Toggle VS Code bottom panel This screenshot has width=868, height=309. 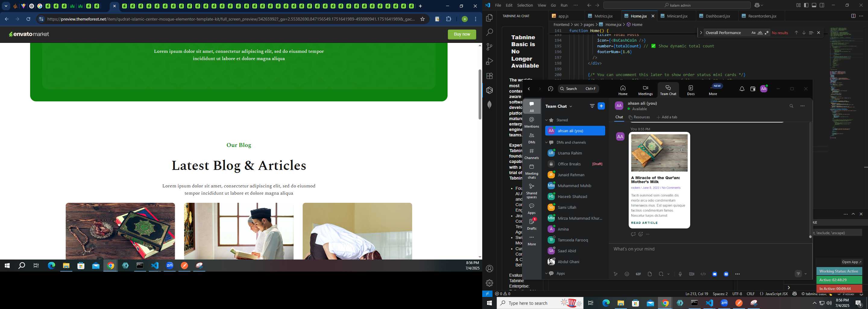[x=814, y=5]
